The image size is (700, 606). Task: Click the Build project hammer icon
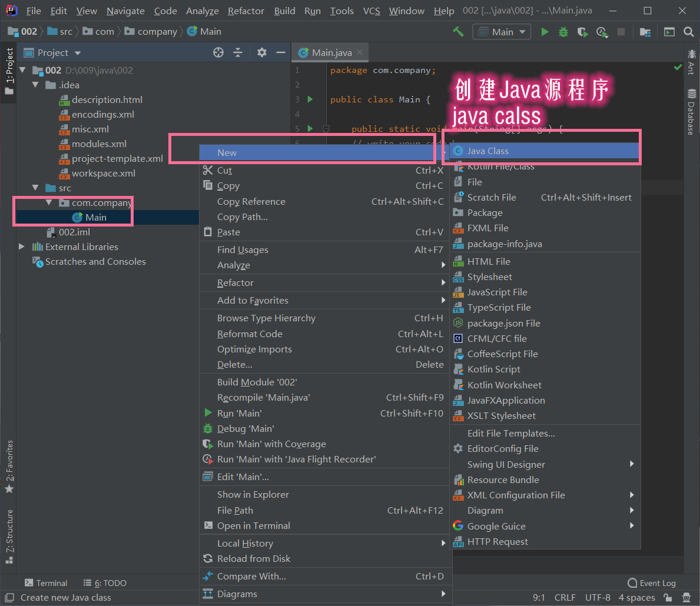tap(459, 32)
